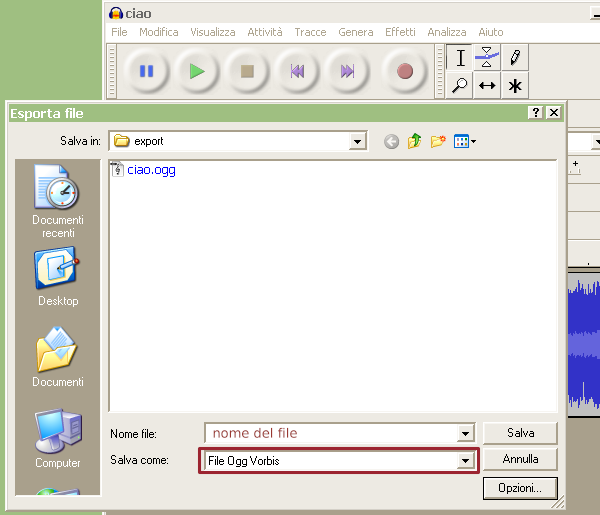Open the 'Salva come' format dropdown
This screenshot has width=600, height=515.
tap(464, 461)
